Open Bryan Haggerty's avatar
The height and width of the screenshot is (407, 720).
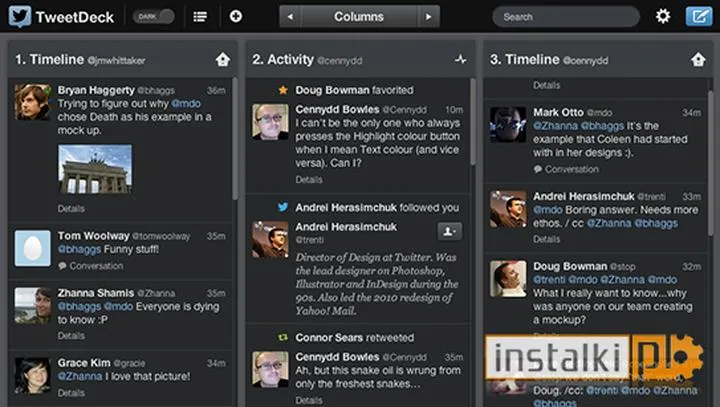click(x=33, y=102)
